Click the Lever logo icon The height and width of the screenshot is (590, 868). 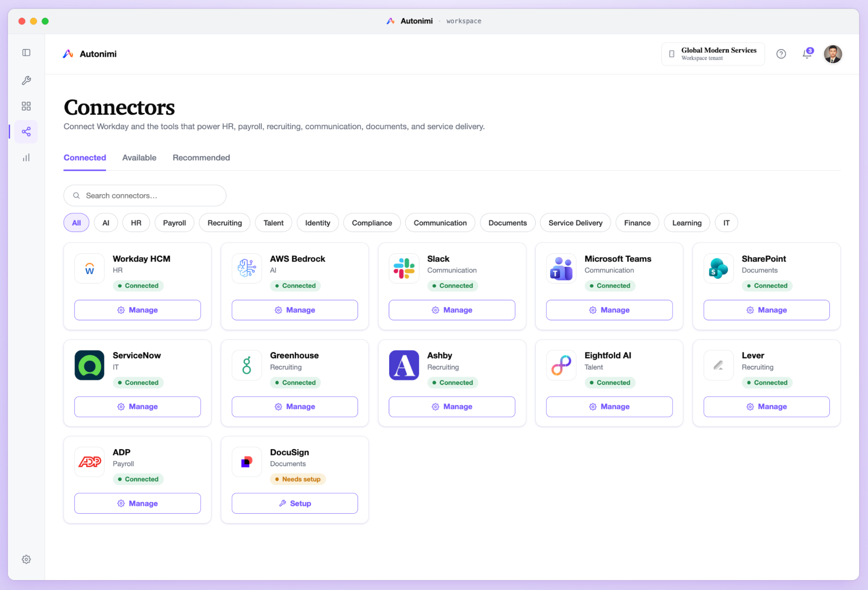coord(719,365)
